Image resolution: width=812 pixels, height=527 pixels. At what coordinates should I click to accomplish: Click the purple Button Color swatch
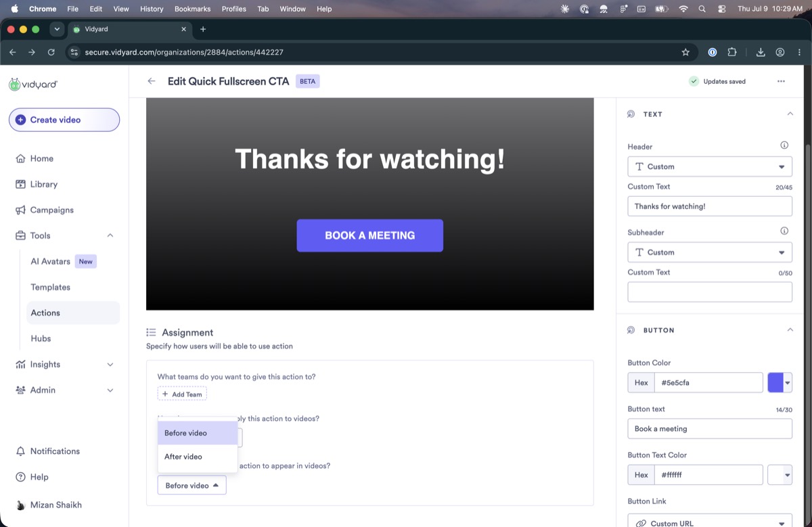[775, 382]
